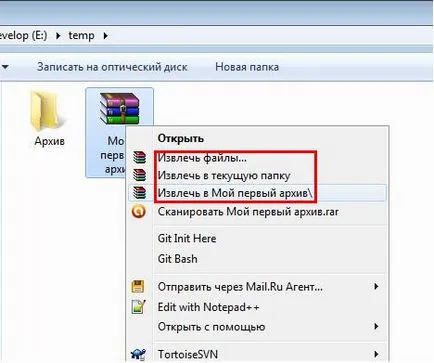Select Git Init Here entry
The image size is (434, 363).
click(257, 238)
